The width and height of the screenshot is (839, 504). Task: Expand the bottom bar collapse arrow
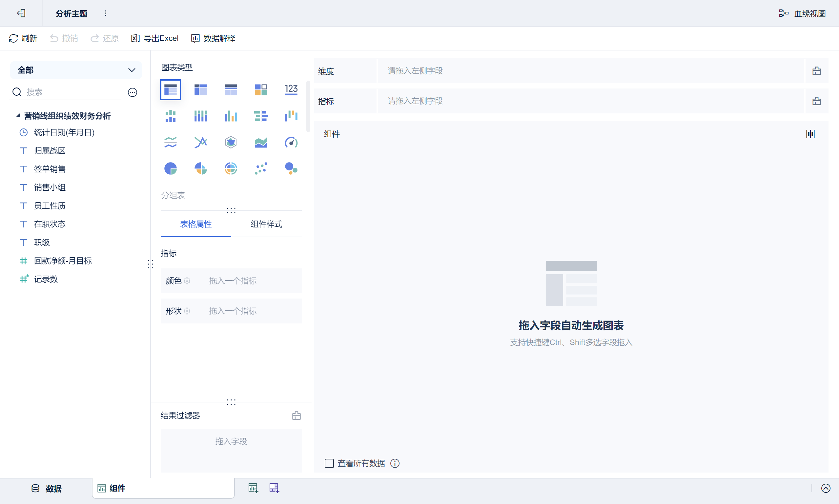pyautogui.click(x=826, y=488)
